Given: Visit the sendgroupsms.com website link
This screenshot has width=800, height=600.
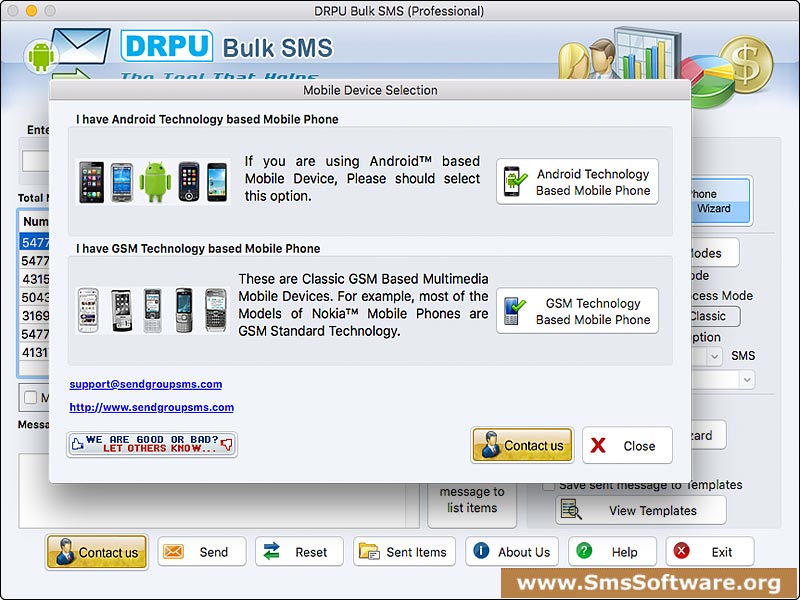Looking at the screenshot, I should pyautogui.click(x=150, y=407).
